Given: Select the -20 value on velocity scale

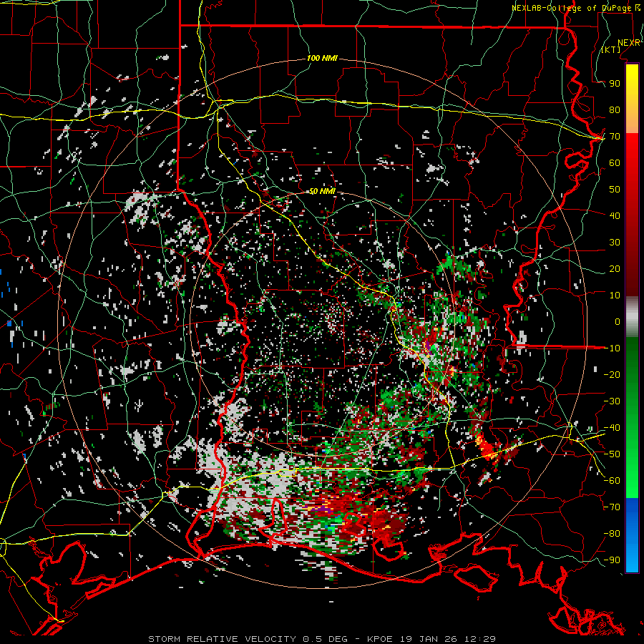Looking at the screenshot, I should pos(612,374).
